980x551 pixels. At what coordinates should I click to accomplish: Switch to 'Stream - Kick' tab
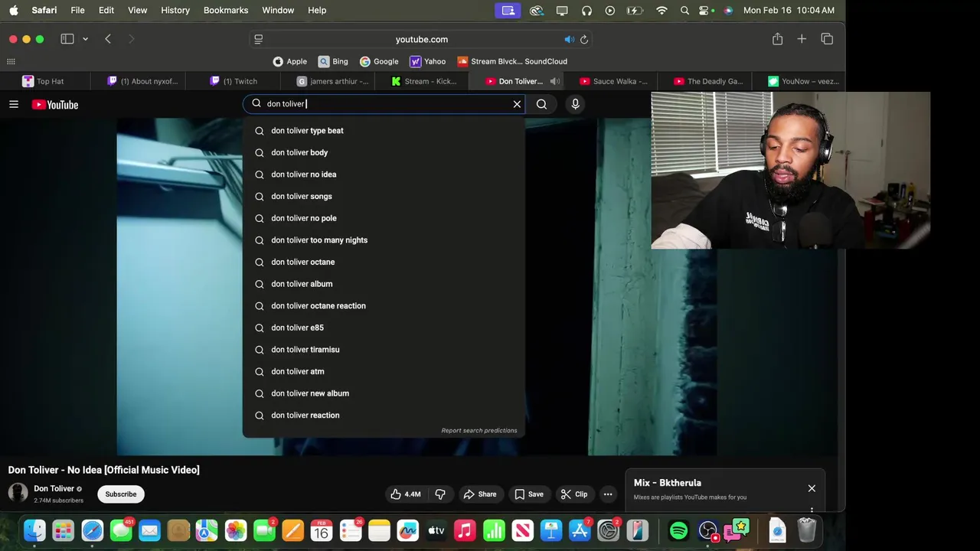[x=423, y=81]
